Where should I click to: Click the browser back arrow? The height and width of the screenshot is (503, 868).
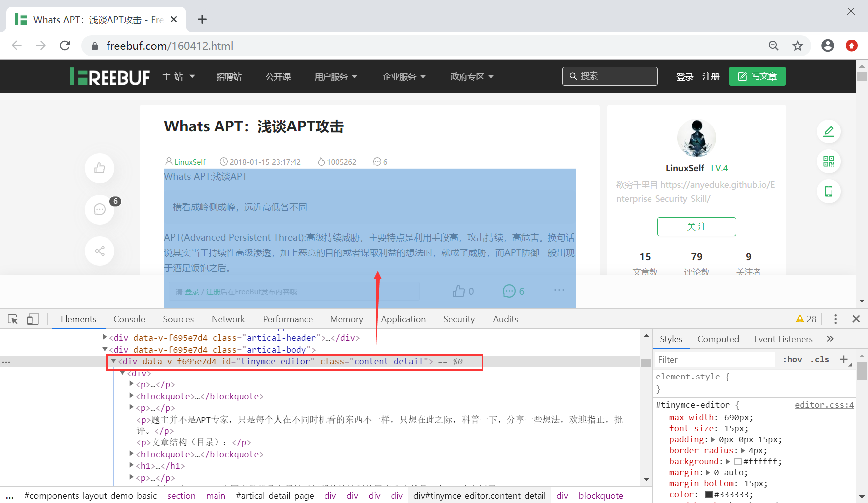[17, 46]
